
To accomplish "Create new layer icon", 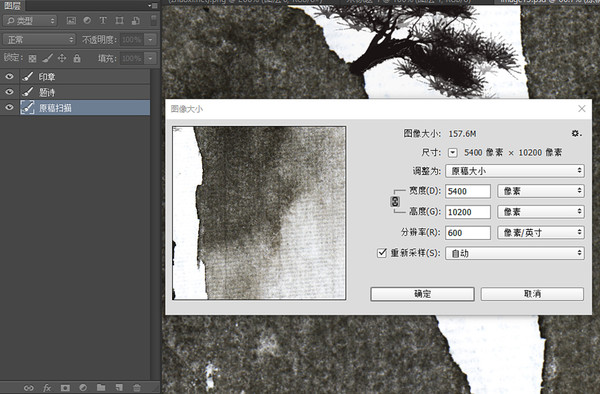I will coord(119,387).
